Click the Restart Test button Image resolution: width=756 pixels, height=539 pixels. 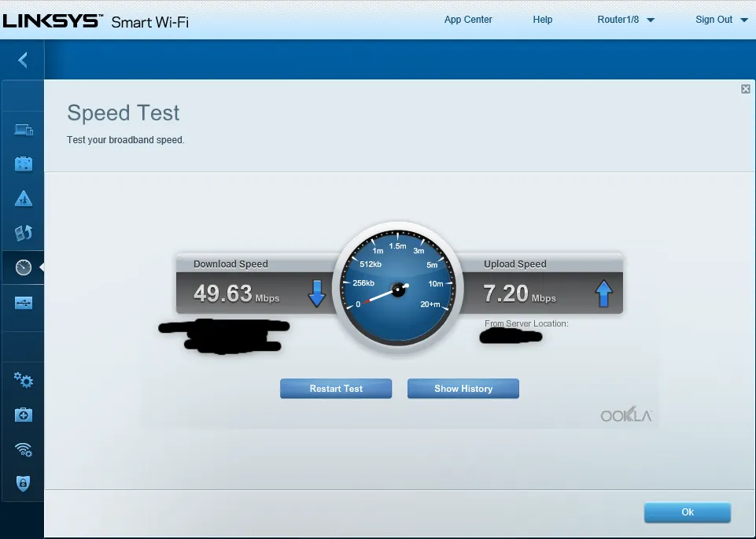coord(336,389)
